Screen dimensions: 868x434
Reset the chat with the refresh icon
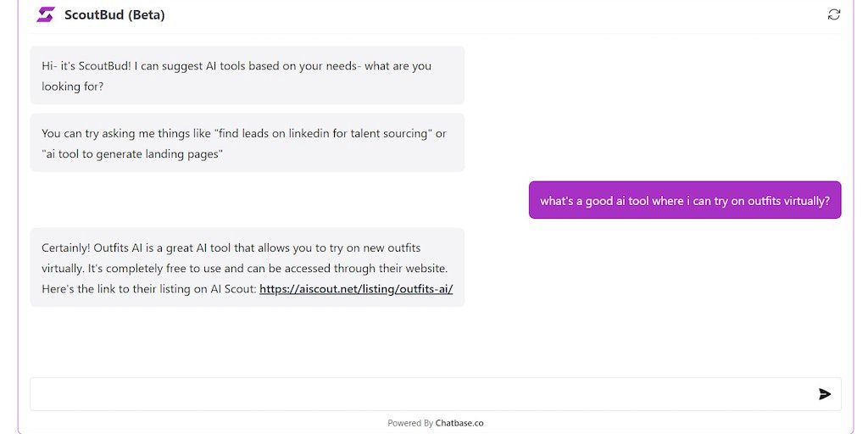(x=834, y=14)
